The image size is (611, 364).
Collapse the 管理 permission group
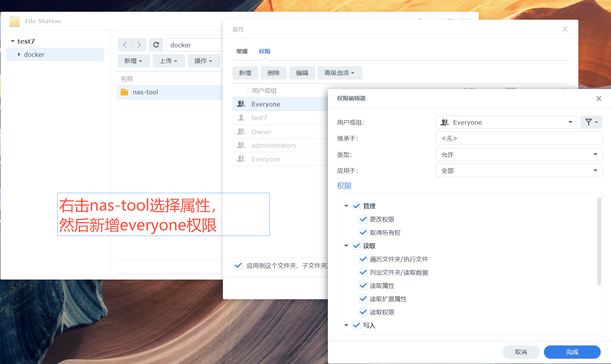click(346, 206)
